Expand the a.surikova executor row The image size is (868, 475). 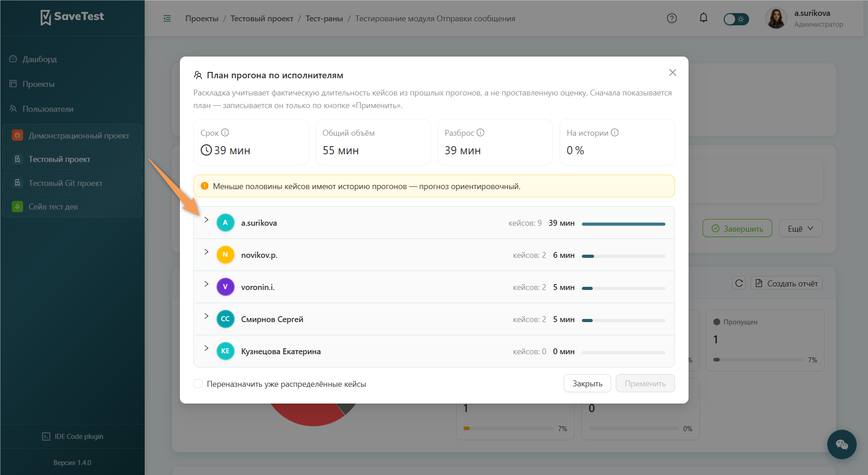(206, 220)
